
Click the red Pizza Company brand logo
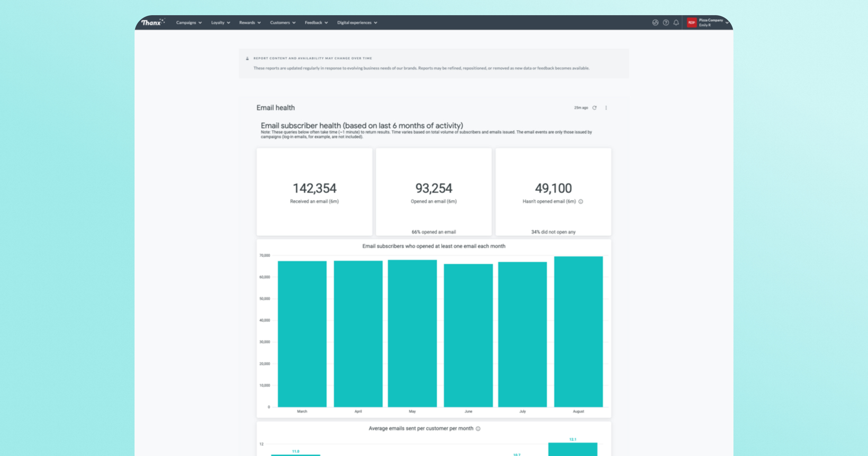[691, 22]
